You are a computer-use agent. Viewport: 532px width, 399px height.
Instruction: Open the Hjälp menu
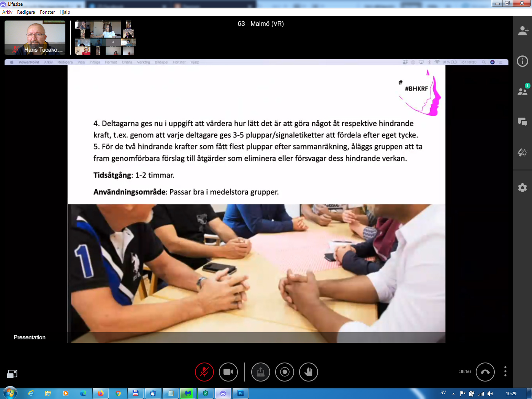tap(65, 12)
